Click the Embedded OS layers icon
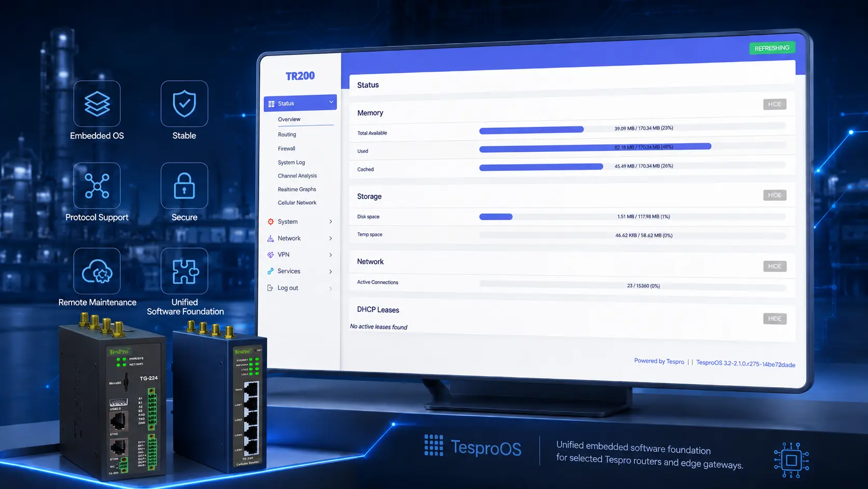Screen dimensions: 868x489 click(x=97, y=103)
